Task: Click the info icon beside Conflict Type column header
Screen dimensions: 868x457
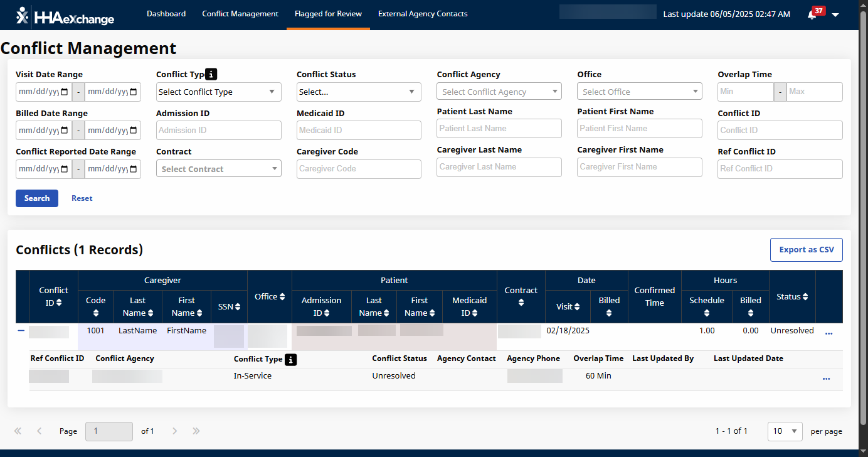Action: pos(290,359)
